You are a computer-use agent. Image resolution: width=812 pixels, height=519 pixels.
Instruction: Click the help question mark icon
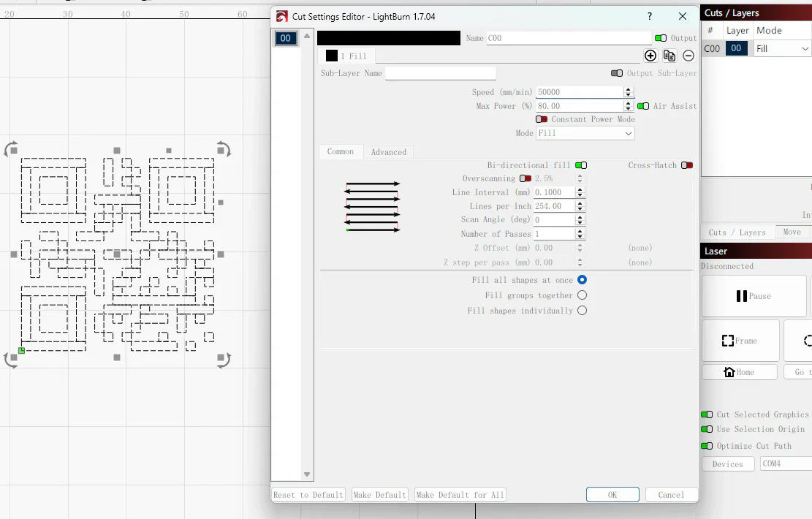[650, 16]
